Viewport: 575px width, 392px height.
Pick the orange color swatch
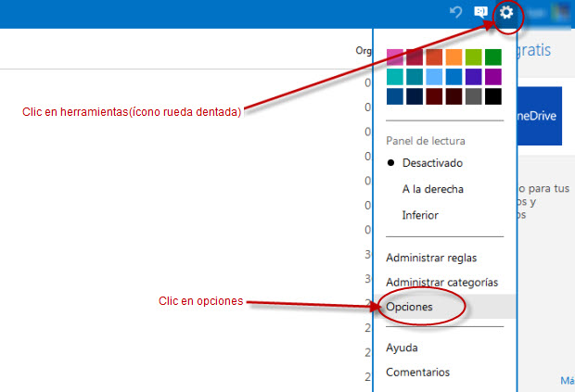click(x=454, y=57)
